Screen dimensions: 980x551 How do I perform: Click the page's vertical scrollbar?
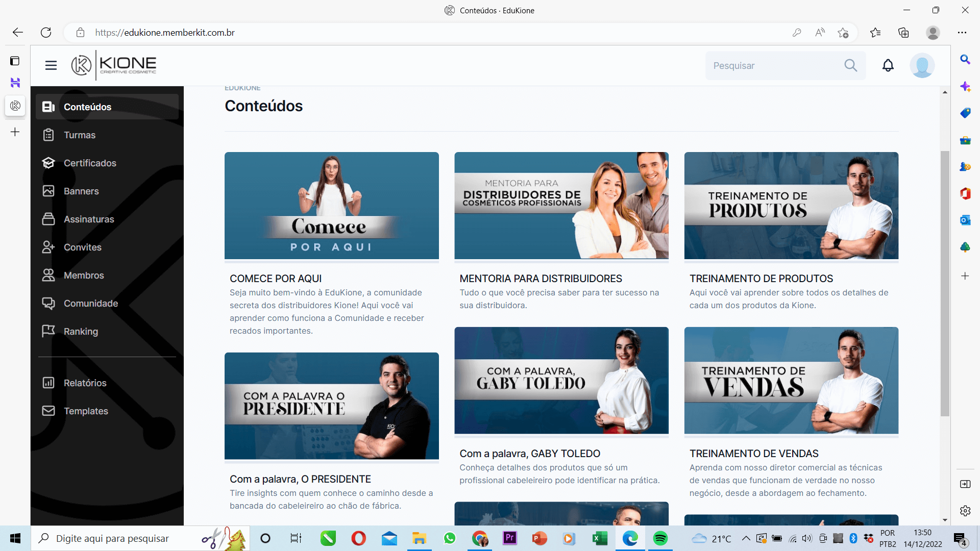(x=945, y=283)
